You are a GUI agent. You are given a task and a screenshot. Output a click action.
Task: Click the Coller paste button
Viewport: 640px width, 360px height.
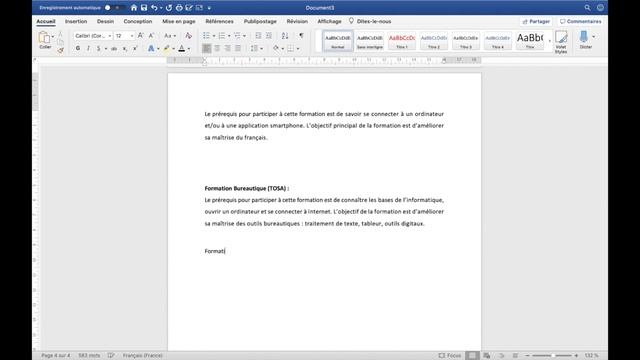pos(44,40)
